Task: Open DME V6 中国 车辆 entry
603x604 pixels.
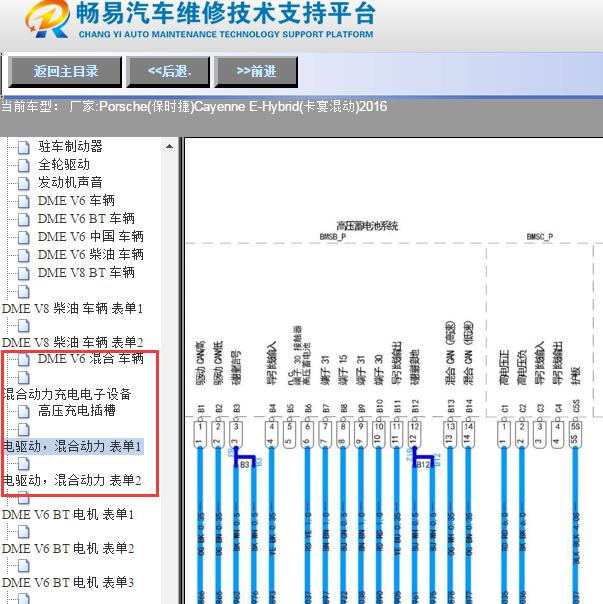Action: 91,236
